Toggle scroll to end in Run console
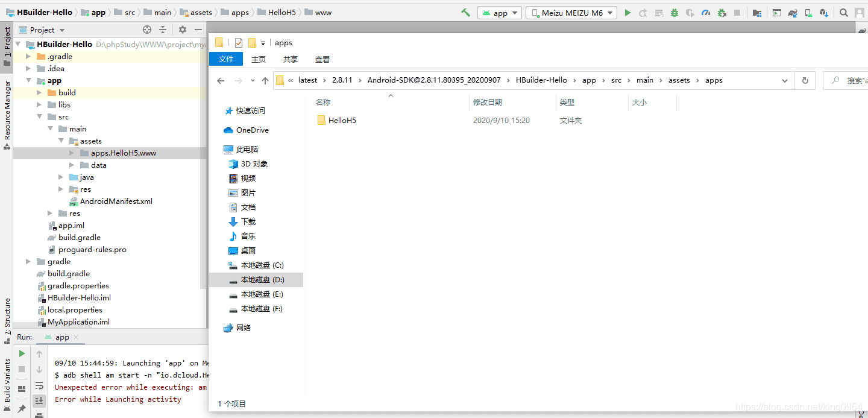The height and width of the screenshot is (418, 868). click(x=39, y=401)
